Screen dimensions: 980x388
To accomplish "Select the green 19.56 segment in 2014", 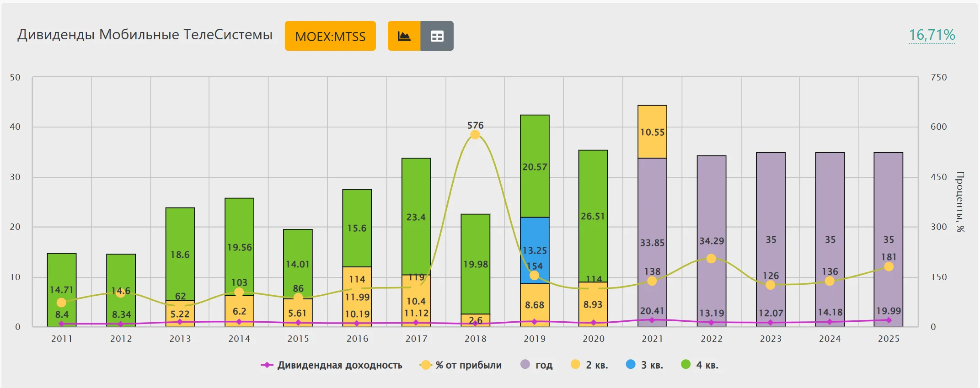I will 239,247.
